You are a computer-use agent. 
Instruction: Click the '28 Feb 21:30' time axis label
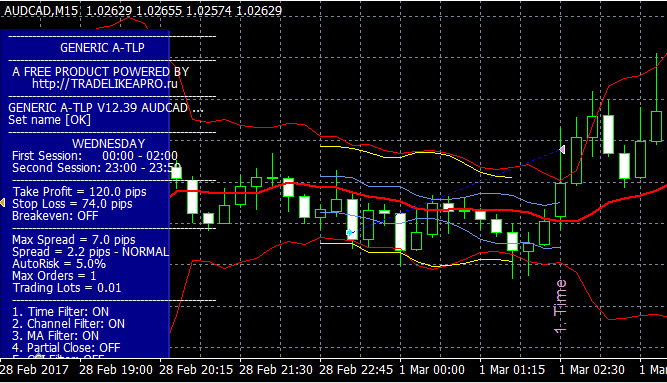click(276, 369)
